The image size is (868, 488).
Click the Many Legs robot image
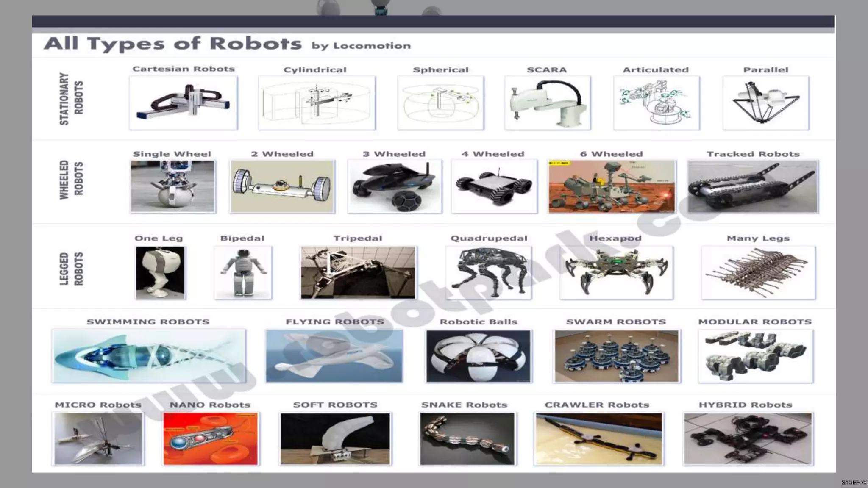click(758, 272)
